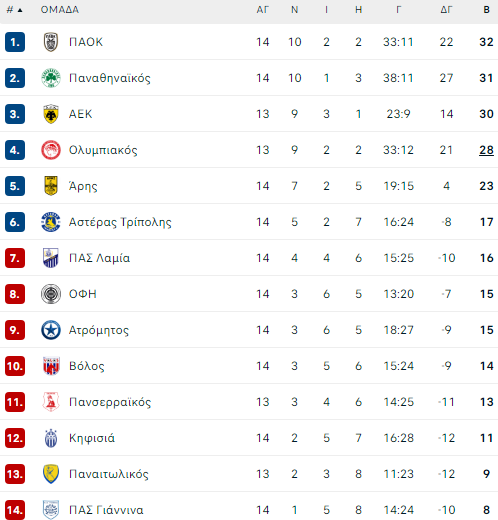
Task: Click the ΟΦΗ black circular logo
Action: 51,294
